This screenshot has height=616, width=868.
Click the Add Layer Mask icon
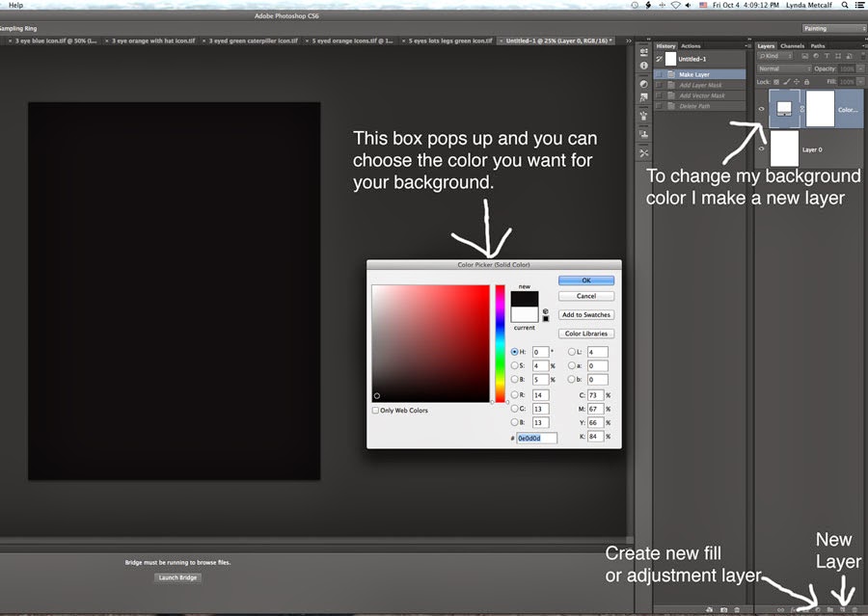pos(803,609)
